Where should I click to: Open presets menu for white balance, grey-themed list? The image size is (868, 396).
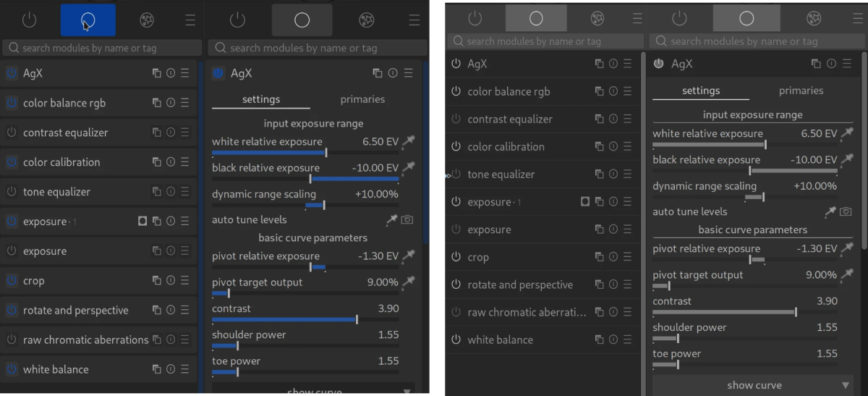click(x=627, y=340)
